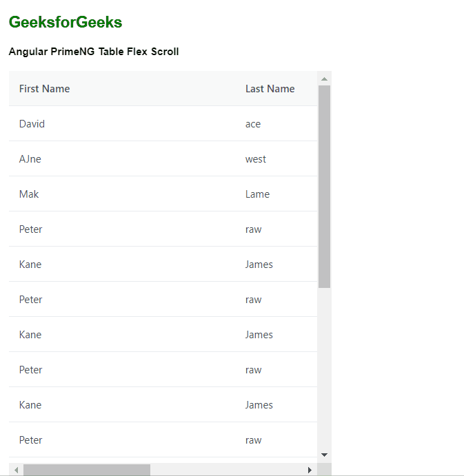The width and height of the screenshot is (464, 476).
Task: Click the GeeksforGeeks heading
Action: tap(65, 22)
